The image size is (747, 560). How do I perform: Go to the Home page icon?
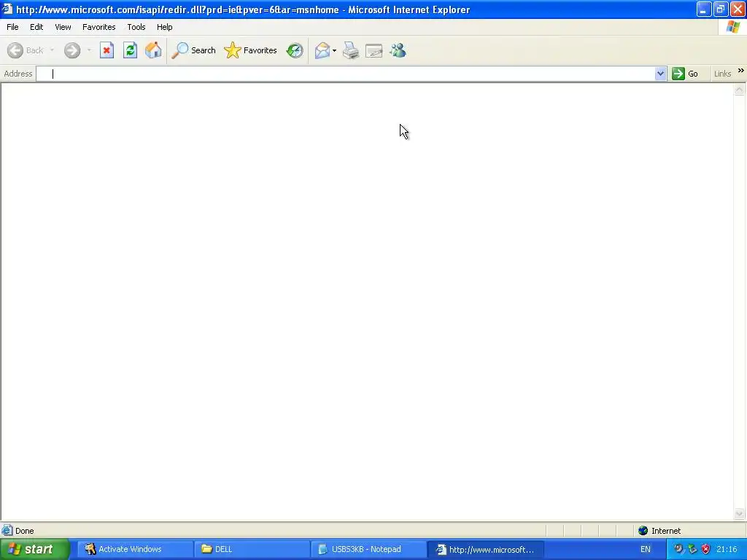pos(153,50)
